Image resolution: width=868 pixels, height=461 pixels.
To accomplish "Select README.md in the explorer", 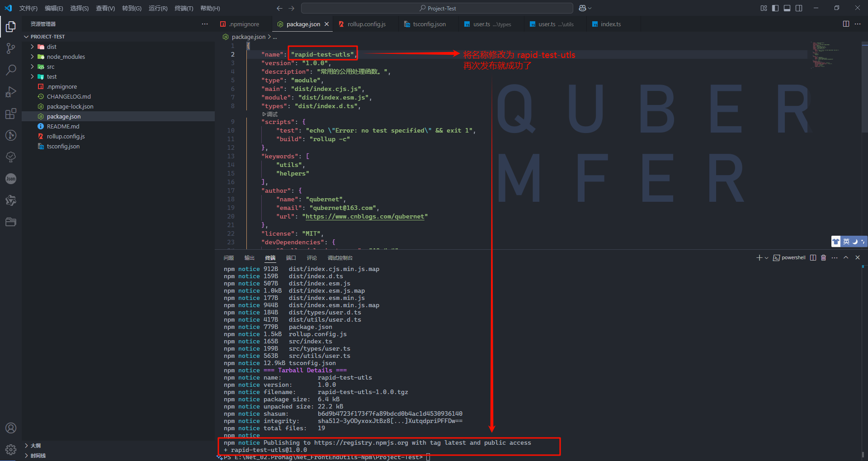I will [63, 126].
